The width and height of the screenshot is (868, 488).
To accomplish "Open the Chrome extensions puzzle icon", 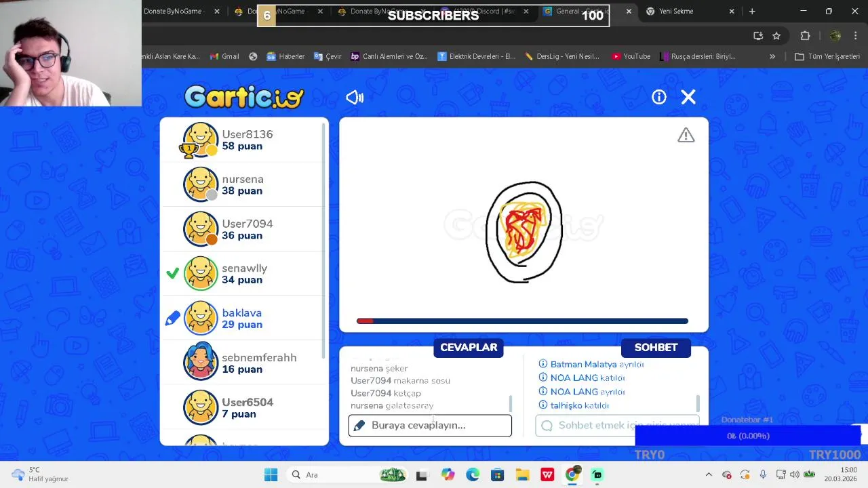I will click(805, 36).
